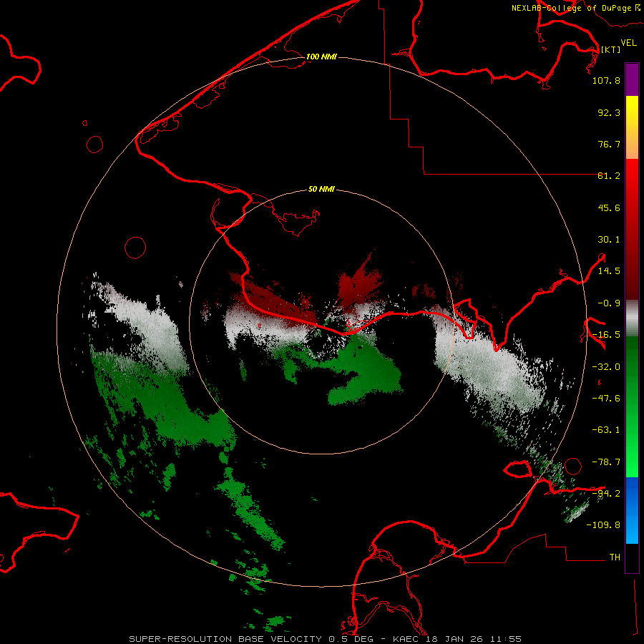
Task: Click the NEXLAB-College of DuPage watermark text
Action: [x=575, y=8]
